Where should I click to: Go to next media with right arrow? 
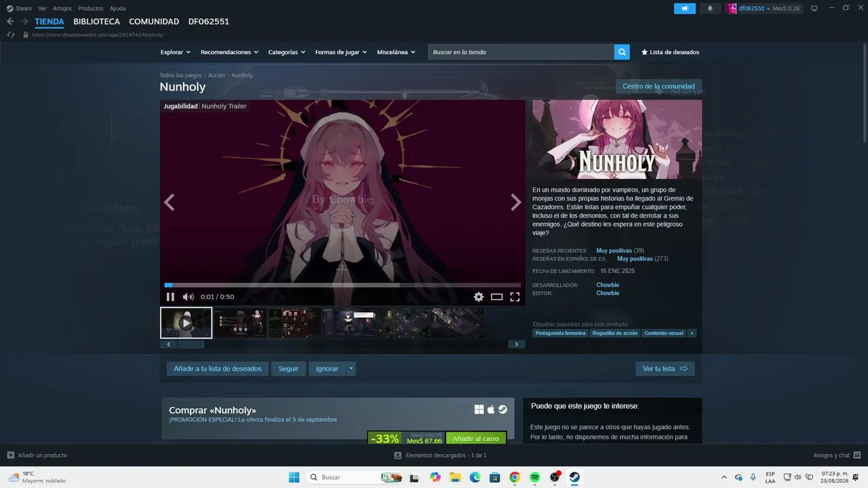point(516,202)
